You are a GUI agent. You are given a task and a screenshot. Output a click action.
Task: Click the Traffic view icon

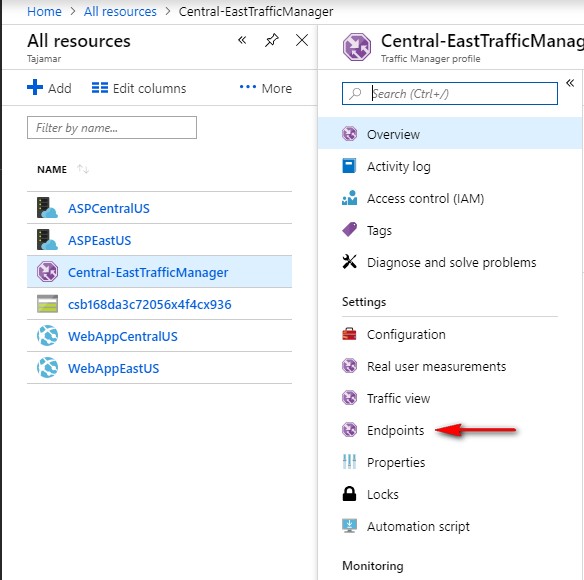[x=349, y=398]
